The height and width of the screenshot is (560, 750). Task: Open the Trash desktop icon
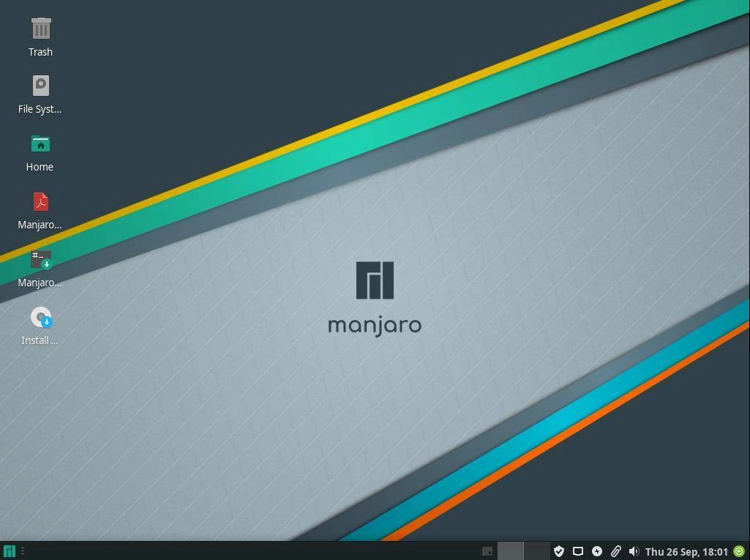click(41, 29)
